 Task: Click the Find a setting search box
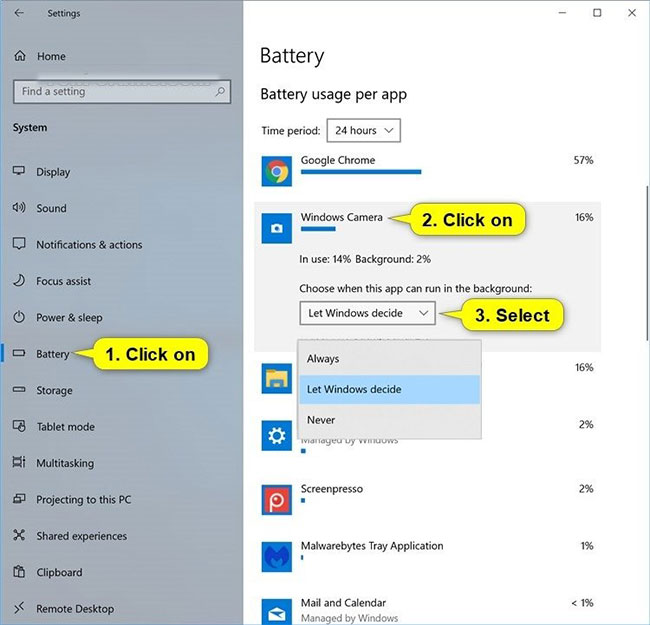tap(122, 92)
